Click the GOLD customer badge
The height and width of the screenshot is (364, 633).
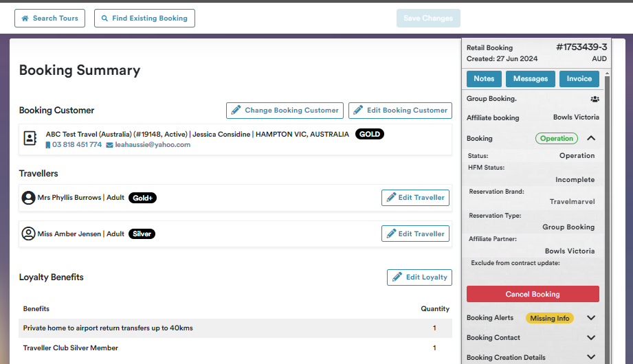tap(370, 134)
